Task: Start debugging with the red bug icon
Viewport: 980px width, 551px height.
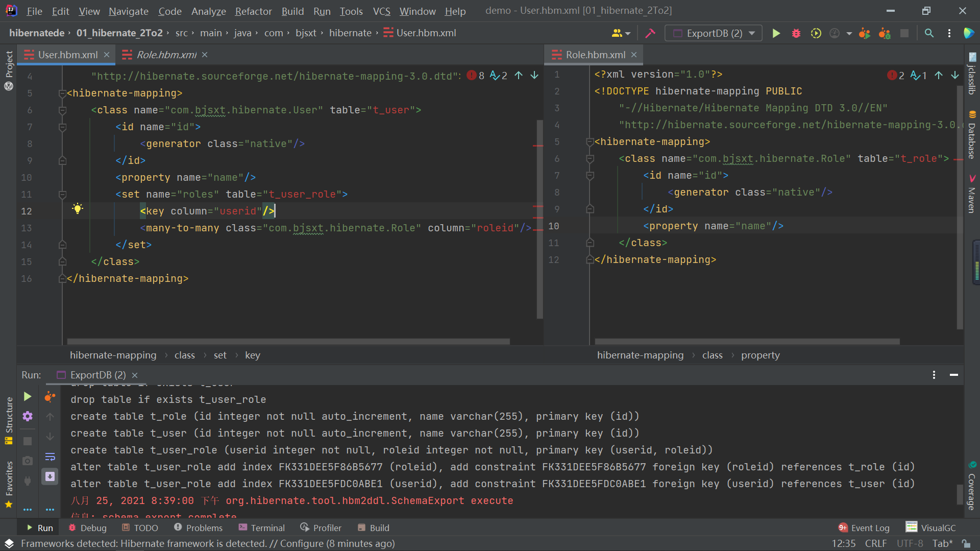Action: tap(796, 33)
